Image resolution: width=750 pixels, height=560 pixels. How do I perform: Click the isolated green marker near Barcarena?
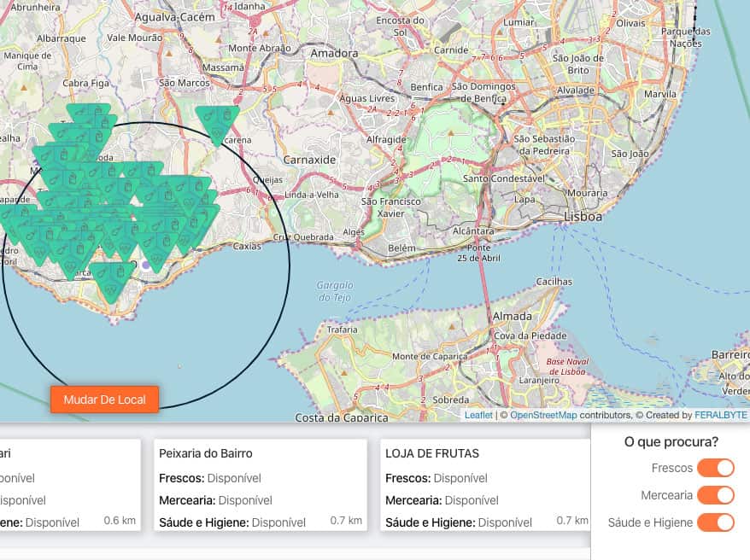coord(218,121)
